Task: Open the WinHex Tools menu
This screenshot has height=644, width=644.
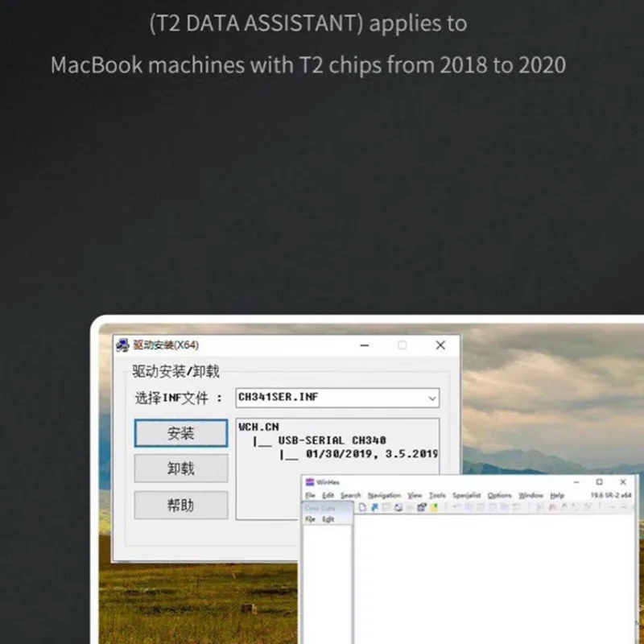Action: pos(437,495)
